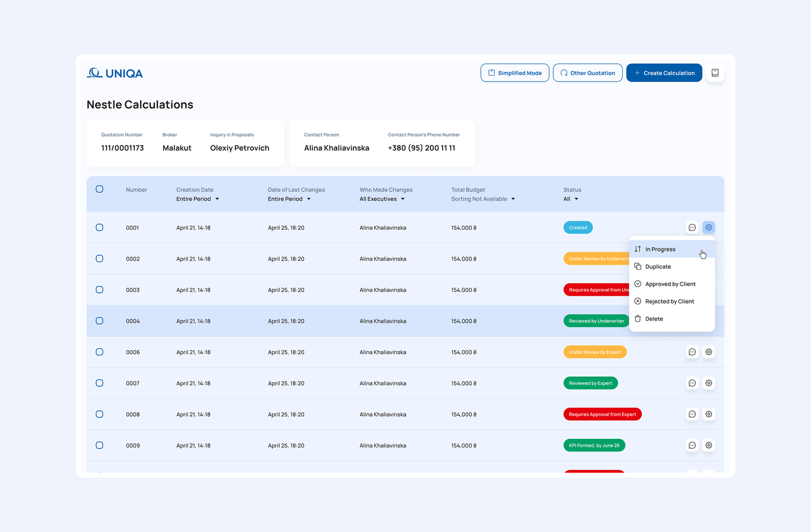Choose Duplicate from the context menu
Screen dimensions: 811x532
pyautogui.click(x=658, y=267)
